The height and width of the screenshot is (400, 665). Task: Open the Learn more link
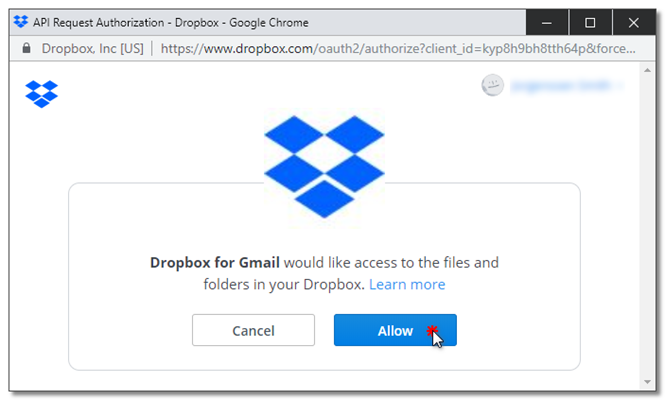pos(407,284)
